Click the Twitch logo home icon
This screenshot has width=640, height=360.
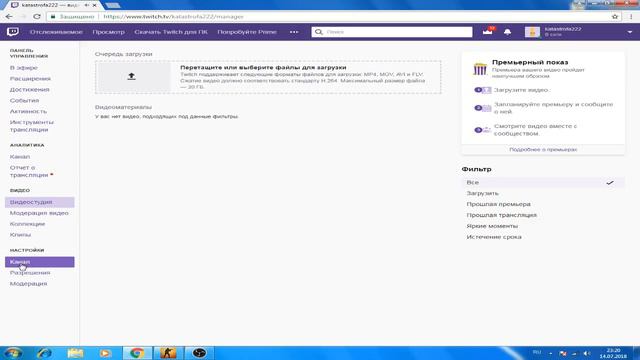[13, 31]
